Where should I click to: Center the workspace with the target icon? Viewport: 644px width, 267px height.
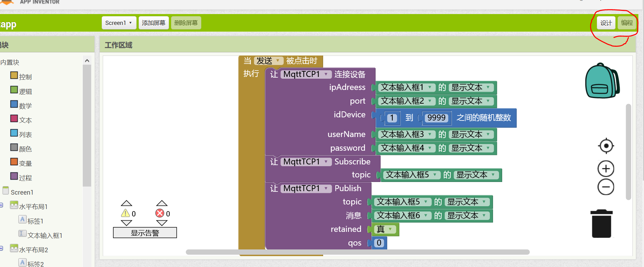[x=606, y=145]
